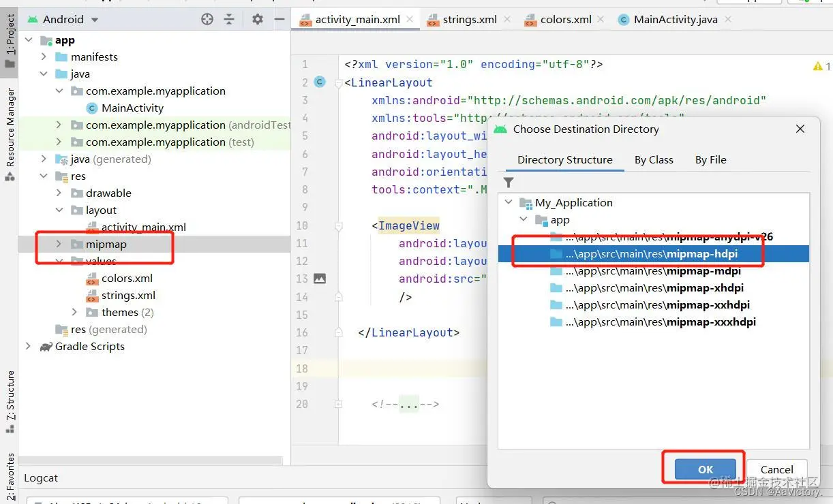
Task: Select the By Class tab
Action: [654, 160]
